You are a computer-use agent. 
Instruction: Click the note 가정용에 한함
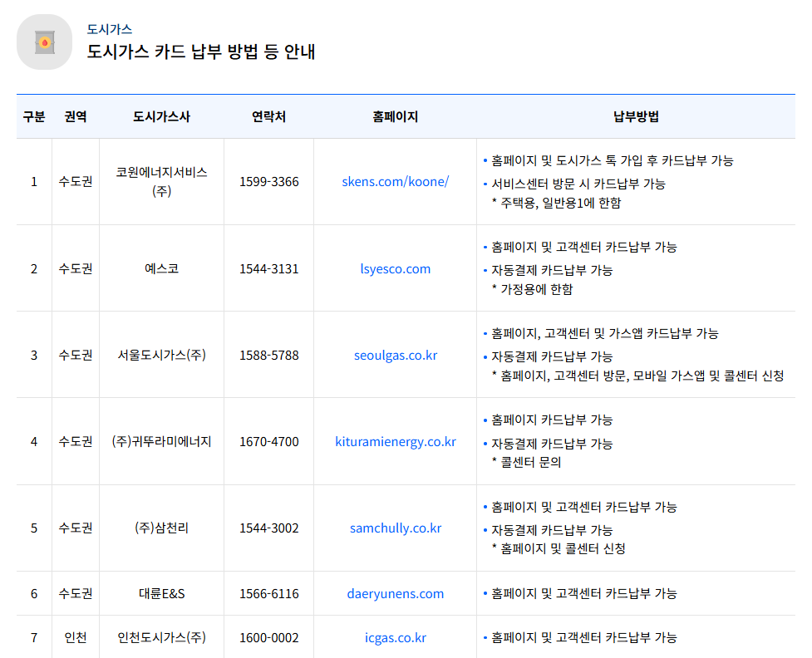click(x=533, y=289)
